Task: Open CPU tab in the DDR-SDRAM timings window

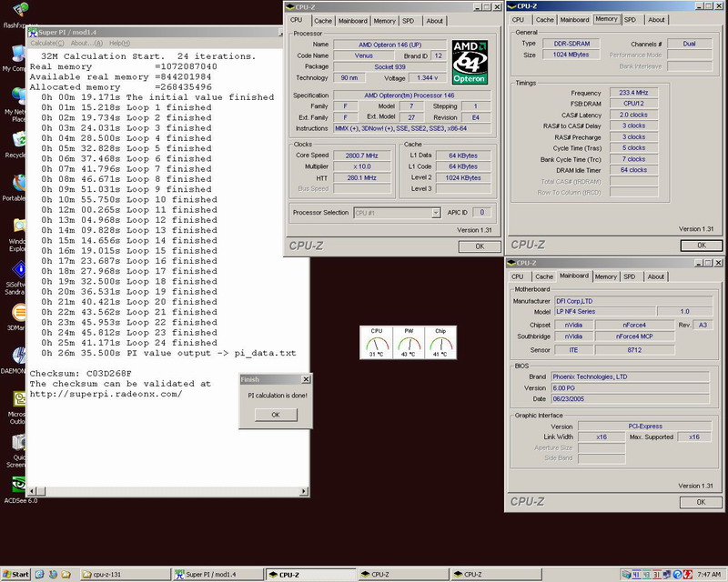Action: 518,20
